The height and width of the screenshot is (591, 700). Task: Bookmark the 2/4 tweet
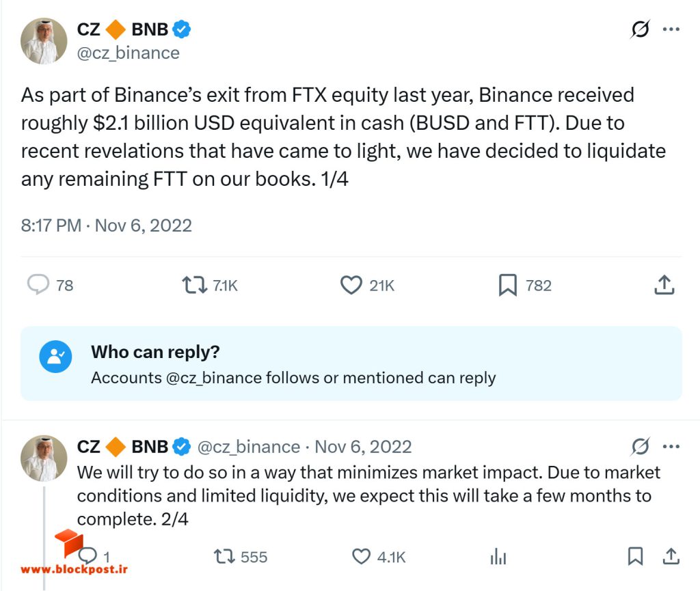(x=635, y=556)
